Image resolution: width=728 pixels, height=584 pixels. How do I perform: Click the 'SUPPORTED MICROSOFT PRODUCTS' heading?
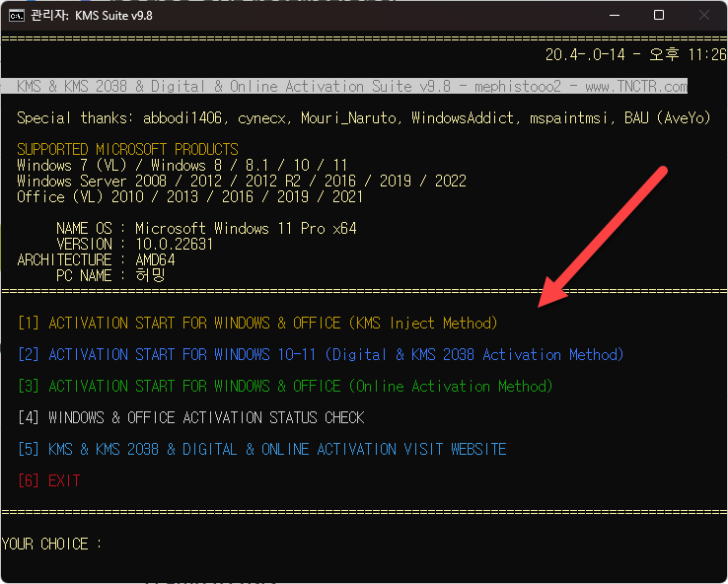coord(127,149)
